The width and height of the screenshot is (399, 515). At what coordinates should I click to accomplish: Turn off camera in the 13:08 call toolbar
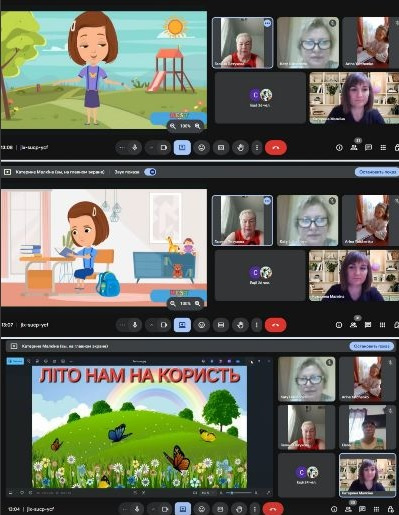[x=164, y=148]
